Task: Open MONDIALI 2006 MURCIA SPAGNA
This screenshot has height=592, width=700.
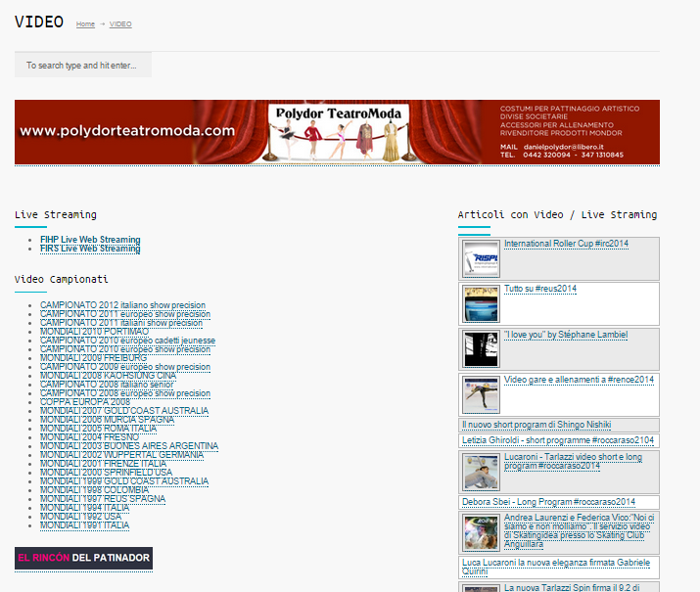Action: [107, 420]
